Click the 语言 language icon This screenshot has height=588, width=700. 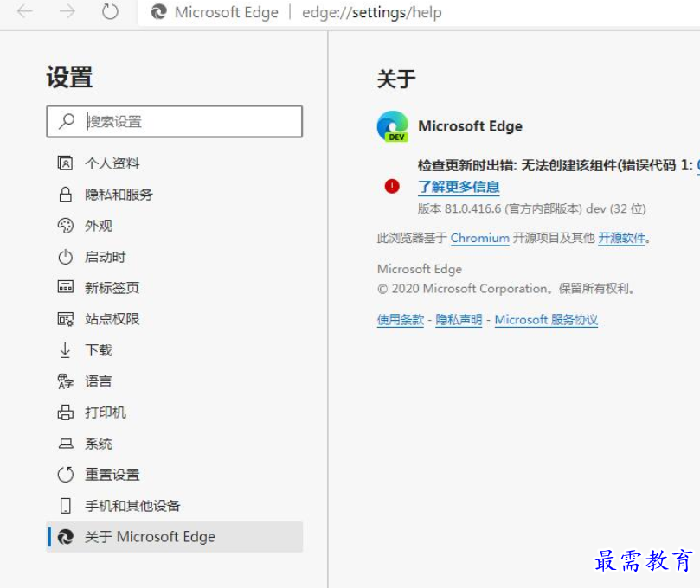65,381
